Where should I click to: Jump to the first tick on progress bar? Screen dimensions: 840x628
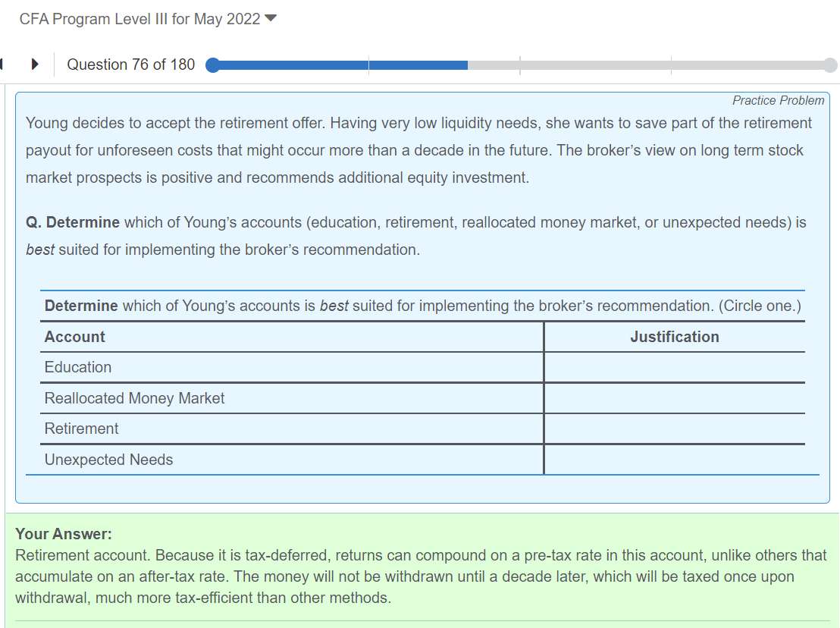[369, 65]
